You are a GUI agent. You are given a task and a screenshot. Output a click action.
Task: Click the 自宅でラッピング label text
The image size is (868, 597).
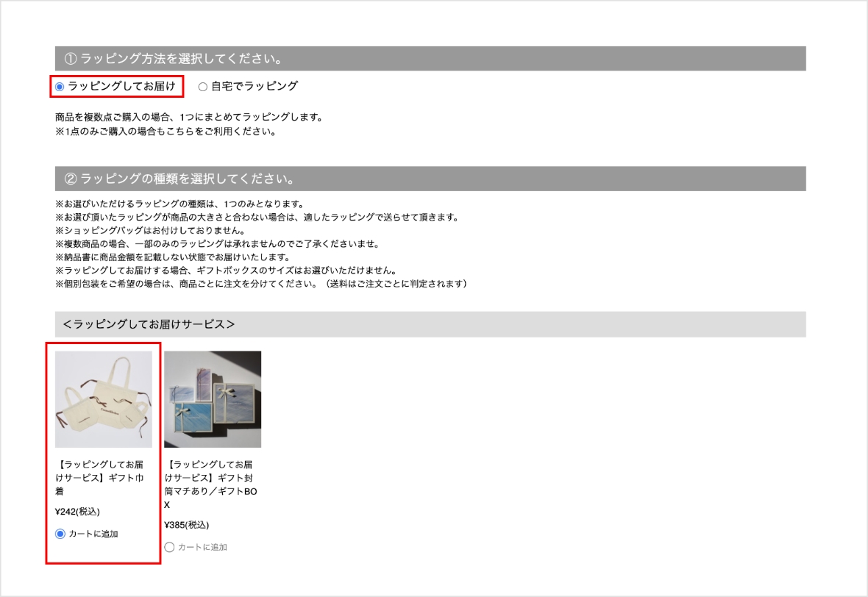click(x=255, y=86)
